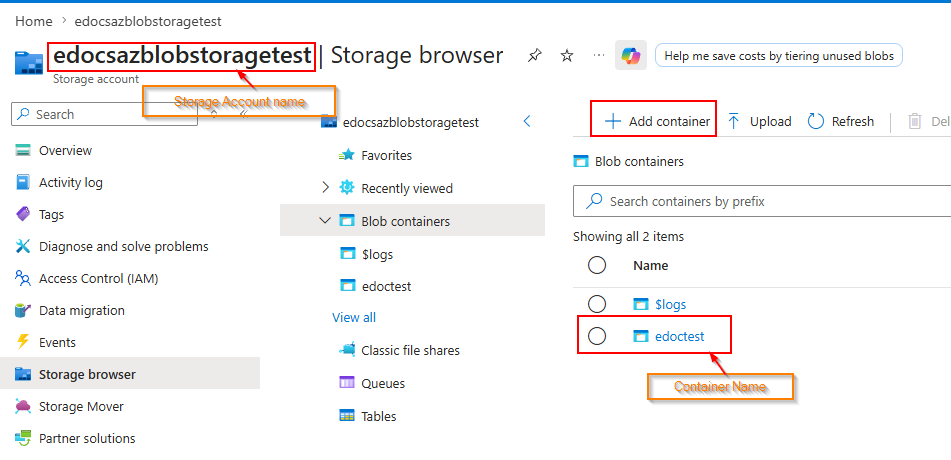
Task: Expand the Recently viewed node
Action: coord(326,188)
